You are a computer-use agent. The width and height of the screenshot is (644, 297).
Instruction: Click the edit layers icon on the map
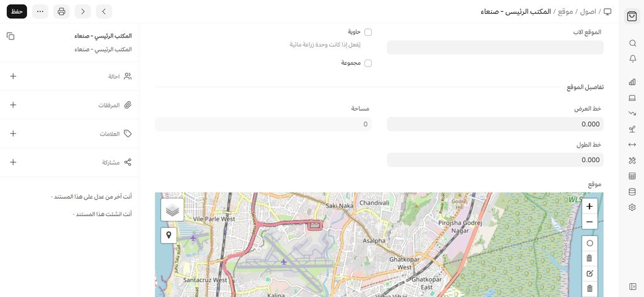coord(589,274)
